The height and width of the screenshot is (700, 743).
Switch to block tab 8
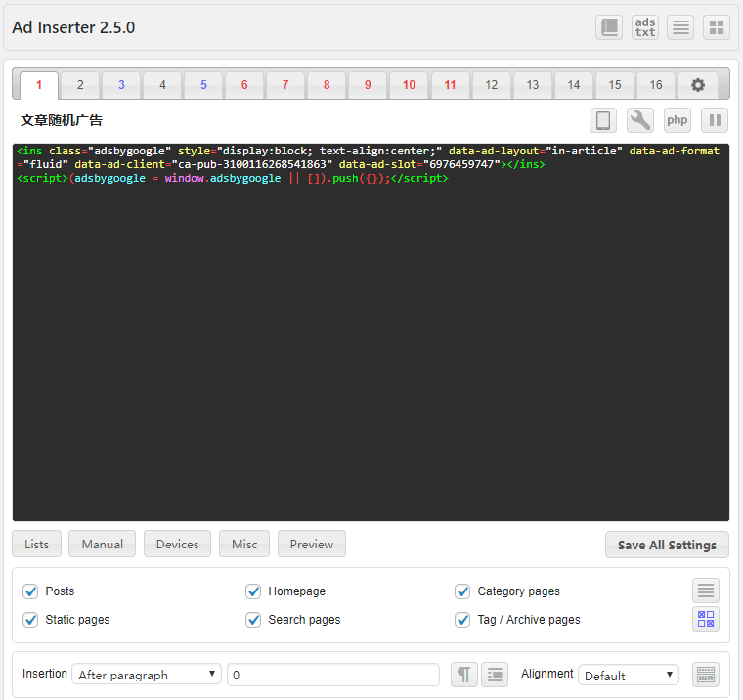pos(327,85)
